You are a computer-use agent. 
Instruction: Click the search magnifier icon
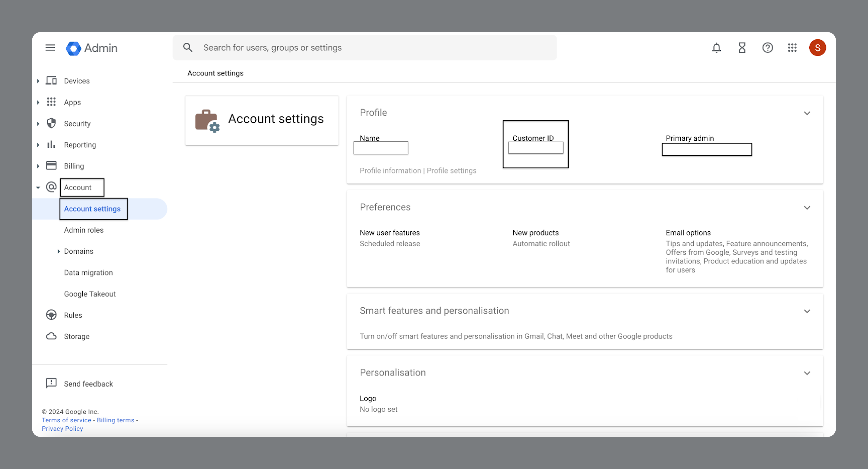tap(188, 48)
